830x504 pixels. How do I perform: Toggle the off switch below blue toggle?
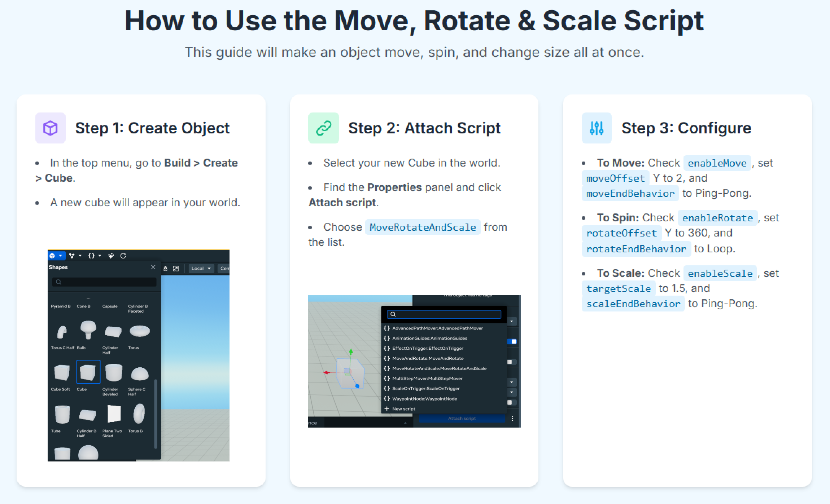(x=511, y=362)
